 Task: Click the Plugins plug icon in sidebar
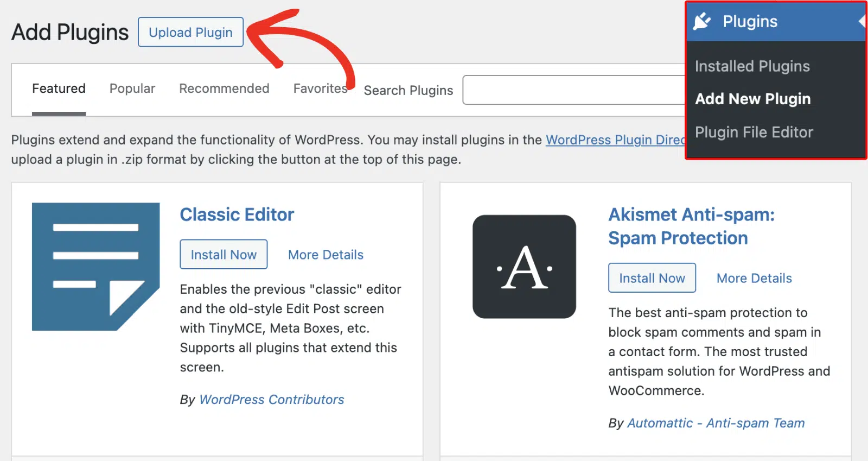tap(702, 21)
